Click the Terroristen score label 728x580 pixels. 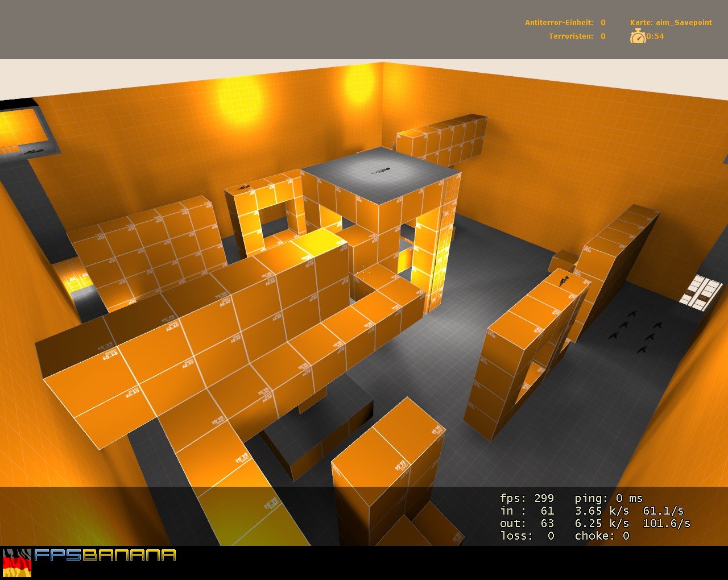[570, 36]
